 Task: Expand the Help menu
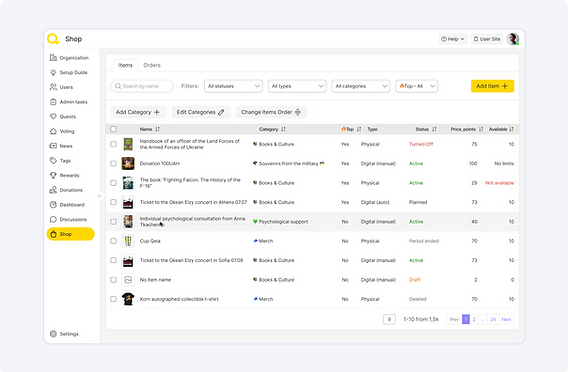453,39
